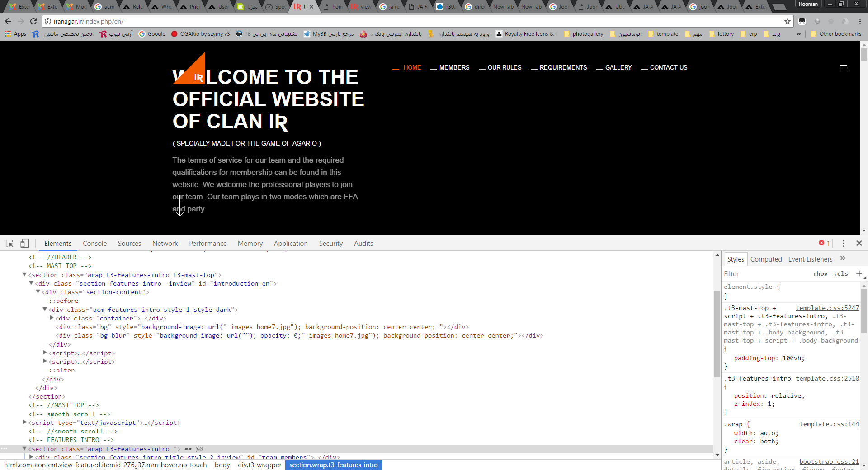The height and width of the screenshot is (470, 868).
Task: Click the bookmark star icon
Action: (x=787, y=21)
